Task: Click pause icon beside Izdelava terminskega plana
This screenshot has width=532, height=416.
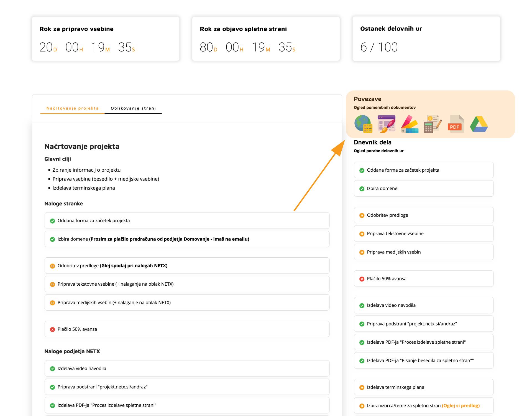Action: [x=362, y=387]
